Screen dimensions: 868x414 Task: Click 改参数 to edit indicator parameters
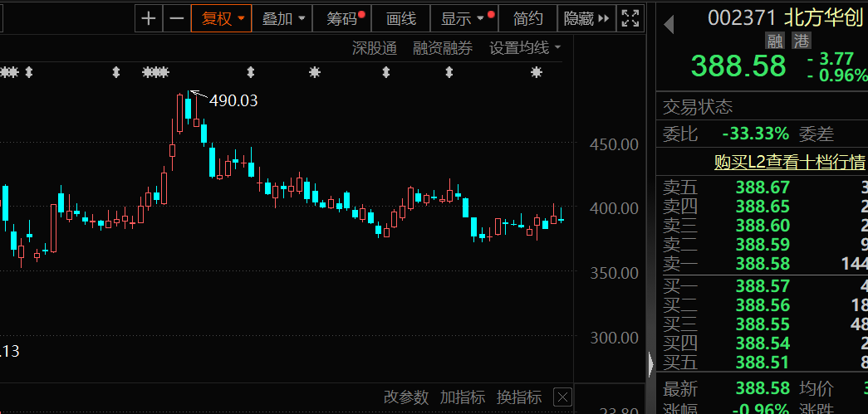406,397
